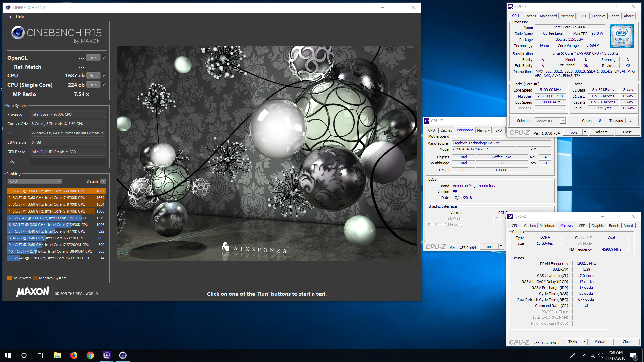Switch to Memory tab in Mainboard CPU-Z window

point(483,130)
